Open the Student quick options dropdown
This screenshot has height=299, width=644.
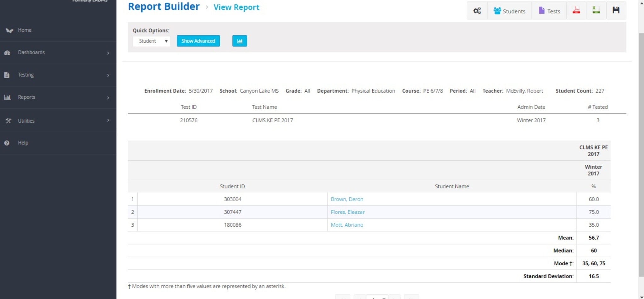click(152, 41)
